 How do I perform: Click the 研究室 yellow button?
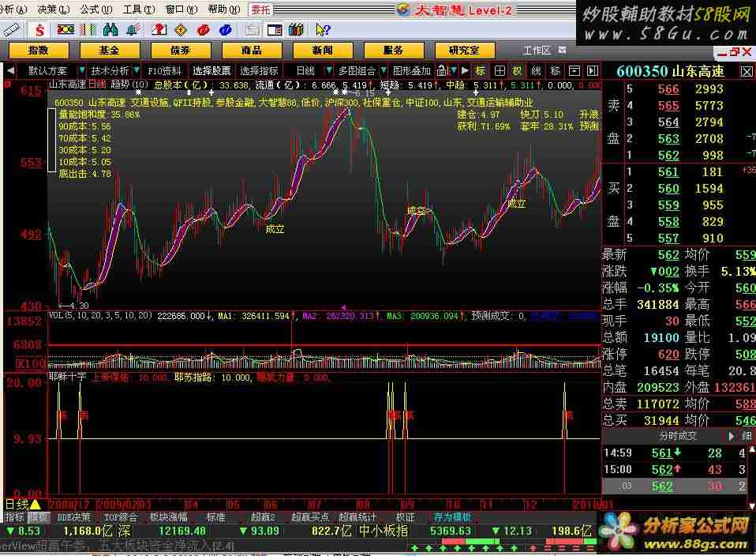click(x=464, y=51)
